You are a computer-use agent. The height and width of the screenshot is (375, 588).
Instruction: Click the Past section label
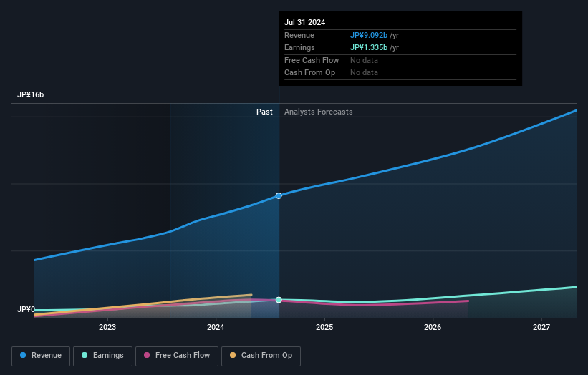(x=264, y=112)
